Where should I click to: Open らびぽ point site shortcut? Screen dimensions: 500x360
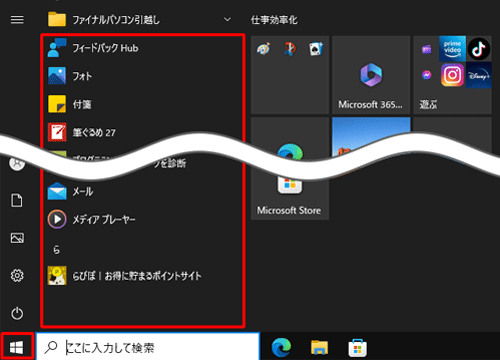(x=143, y=276)
